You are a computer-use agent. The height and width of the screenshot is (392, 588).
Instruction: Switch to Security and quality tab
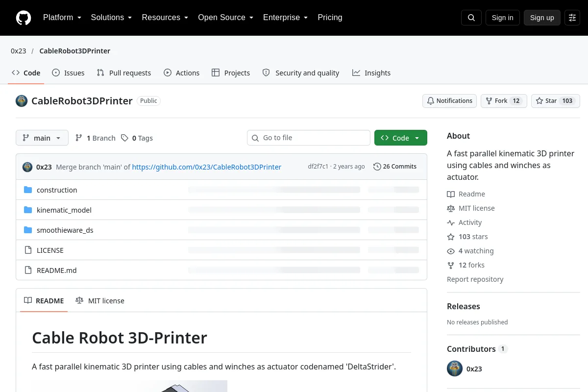(x=301, y=73)
